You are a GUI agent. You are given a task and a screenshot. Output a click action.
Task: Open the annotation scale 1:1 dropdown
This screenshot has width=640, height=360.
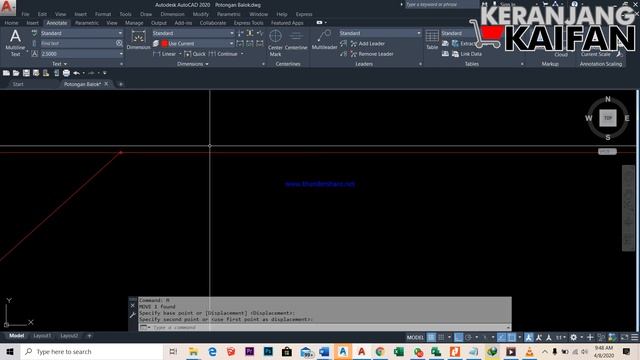click(x=561, y=337)
